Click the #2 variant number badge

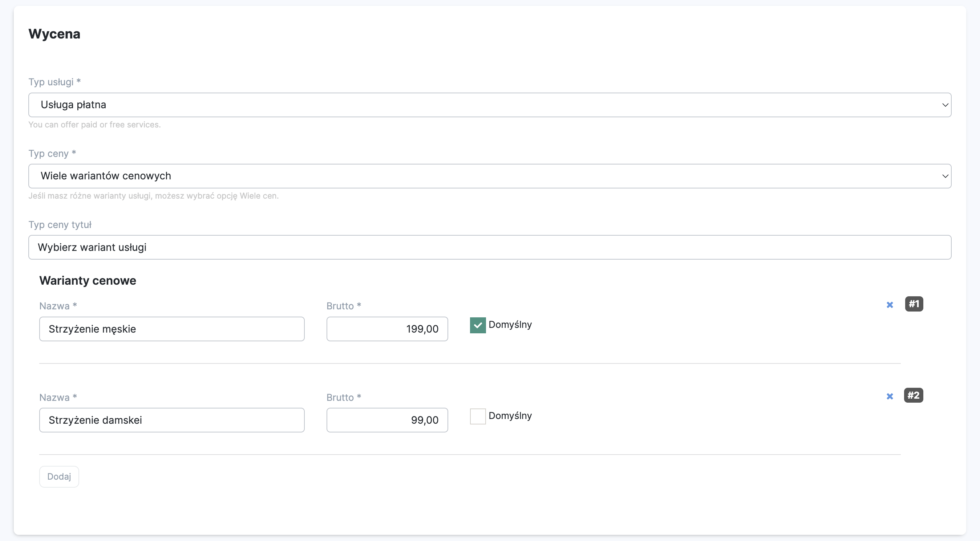pyautogui.click(x=914, y=395)
